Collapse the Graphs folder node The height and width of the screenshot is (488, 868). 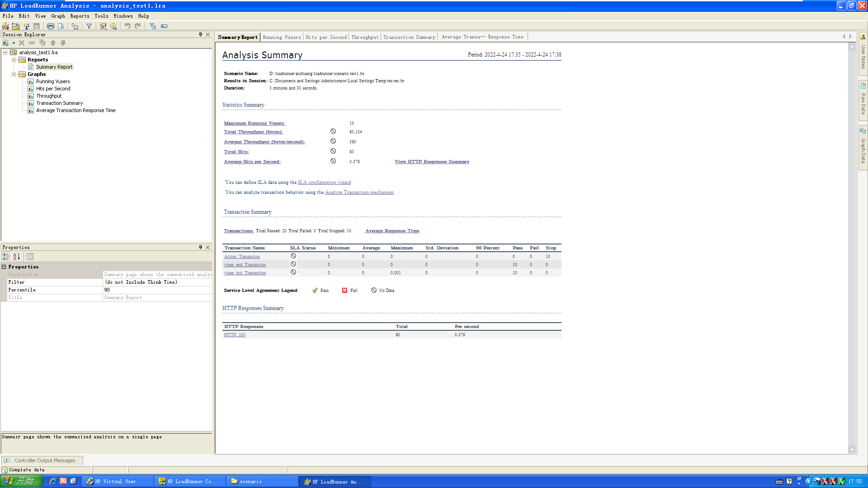(14, 74)
